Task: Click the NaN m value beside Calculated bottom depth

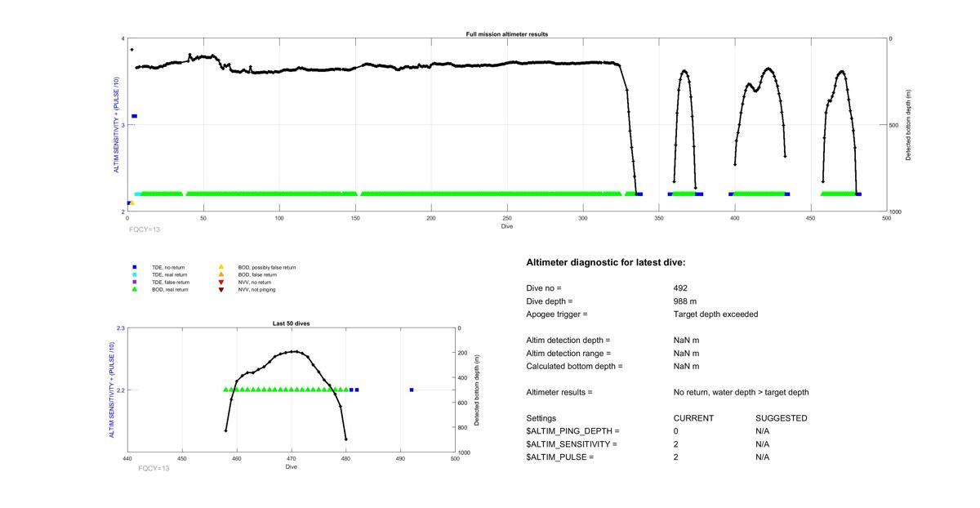Action: click(x=687, y=367)
